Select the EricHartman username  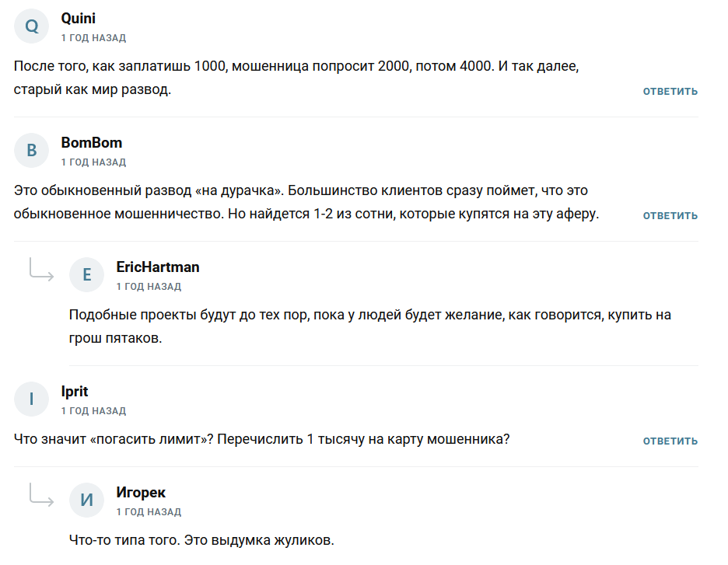[158, 267]
